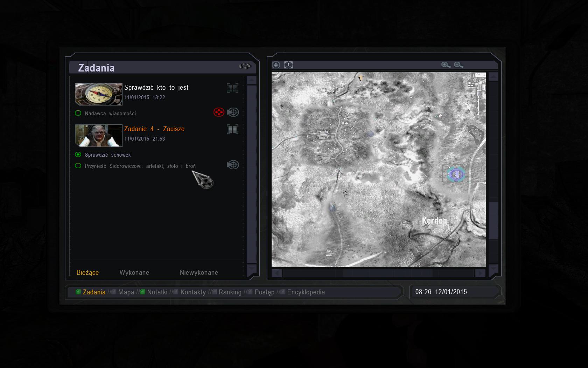
Task: Click map horizontal scrollbar left arrow
Action: [x=277, y=273]
